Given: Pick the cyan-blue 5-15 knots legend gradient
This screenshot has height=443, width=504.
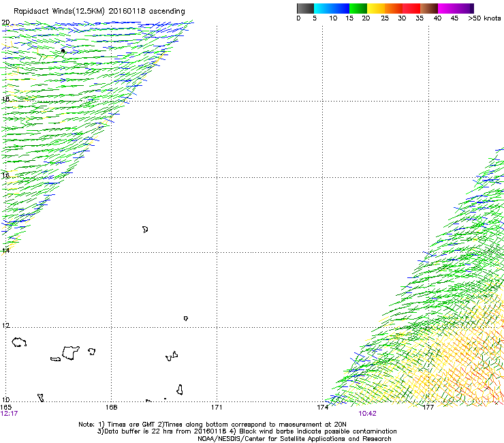Looking at the screenshot, I should [332, 8].
